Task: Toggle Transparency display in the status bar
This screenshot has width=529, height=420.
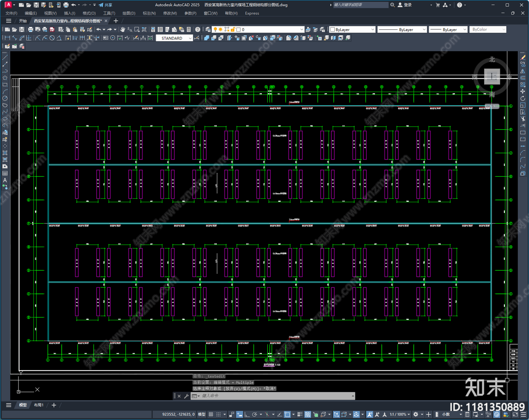Action: click(x=308, y=414)
